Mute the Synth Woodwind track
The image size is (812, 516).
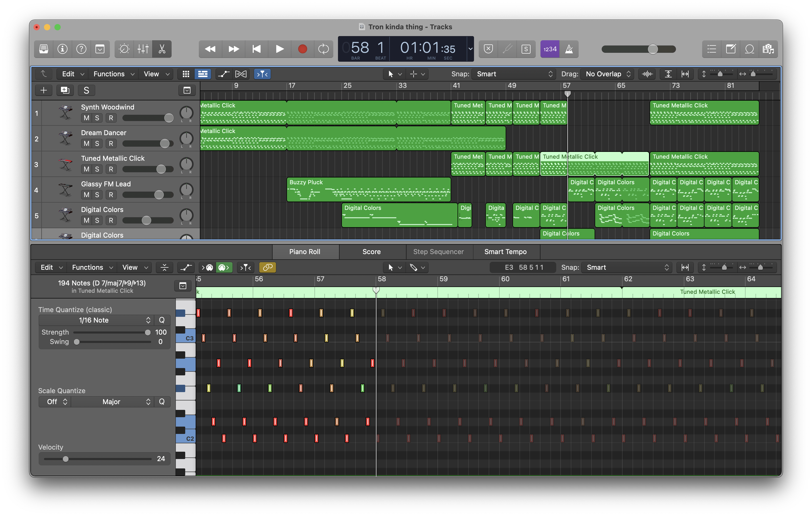pos(87,118)
